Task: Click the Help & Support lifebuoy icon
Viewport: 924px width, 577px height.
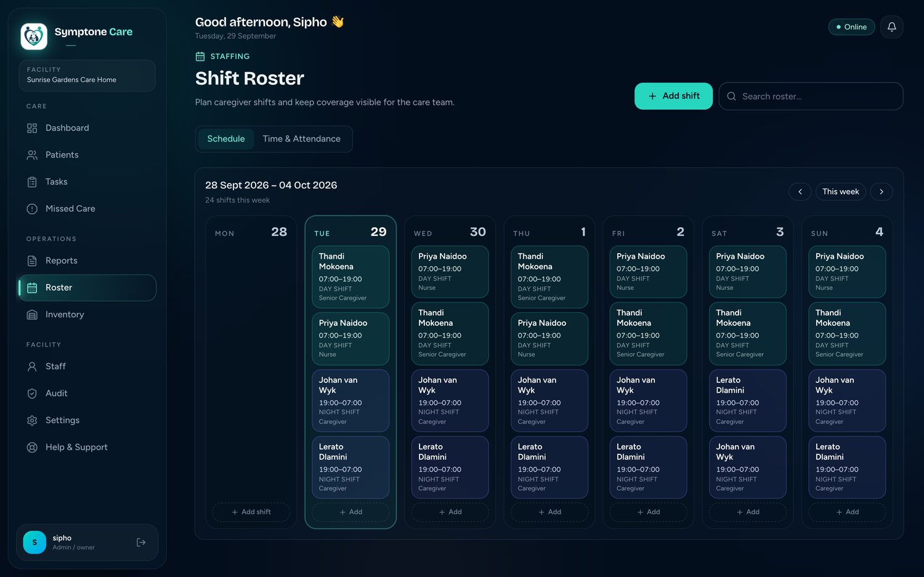Action: [x=32, y=448]
